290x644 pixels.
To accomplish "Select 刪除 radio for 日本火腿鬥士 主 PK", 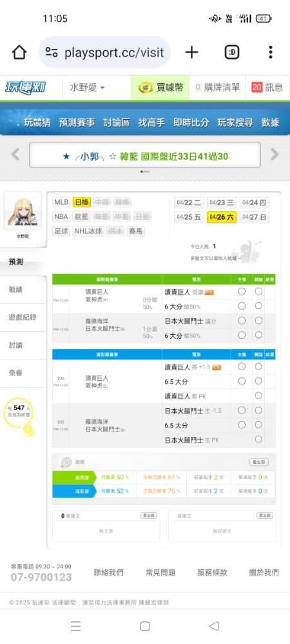I will point(258,439).
